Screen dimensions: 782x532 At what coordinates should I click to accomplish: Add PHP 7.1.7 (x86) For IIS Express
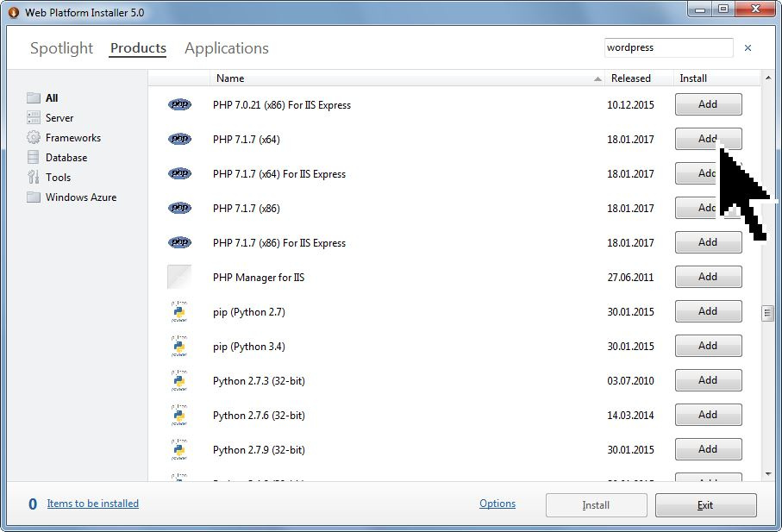click(708, 242)
